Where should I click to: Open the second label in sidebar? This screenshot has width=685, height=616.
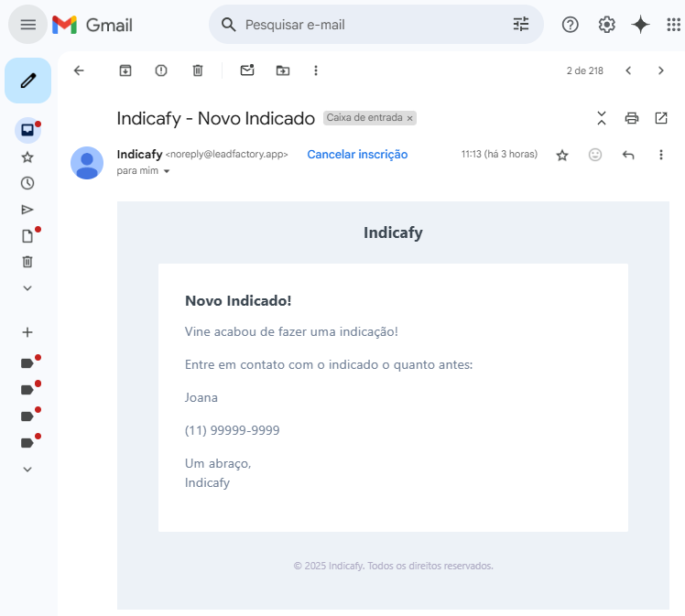click(x=27, y=390)
